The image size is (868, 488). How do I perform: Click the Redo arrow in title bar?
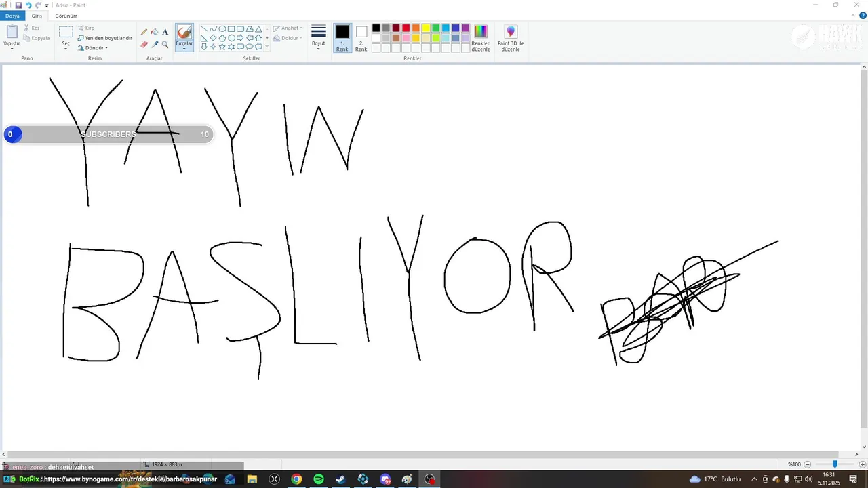coord(38,5)
